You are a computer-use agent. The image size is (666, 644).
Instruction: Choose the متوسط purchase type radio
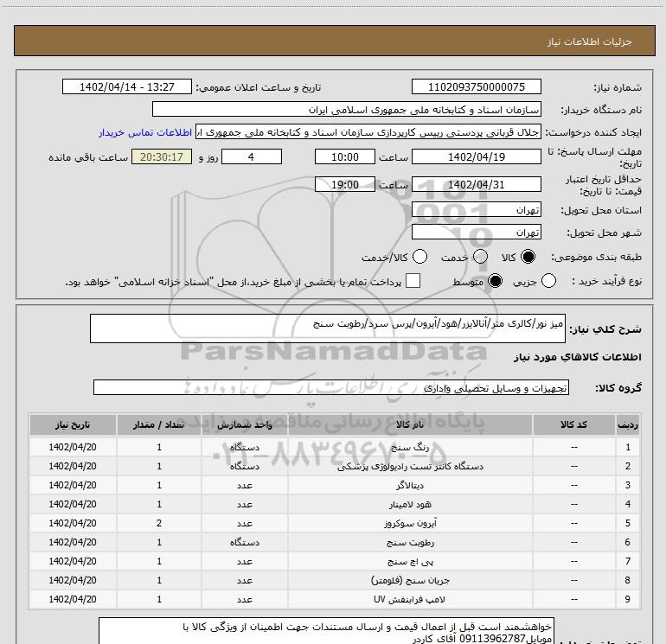[x=495, y=281]
